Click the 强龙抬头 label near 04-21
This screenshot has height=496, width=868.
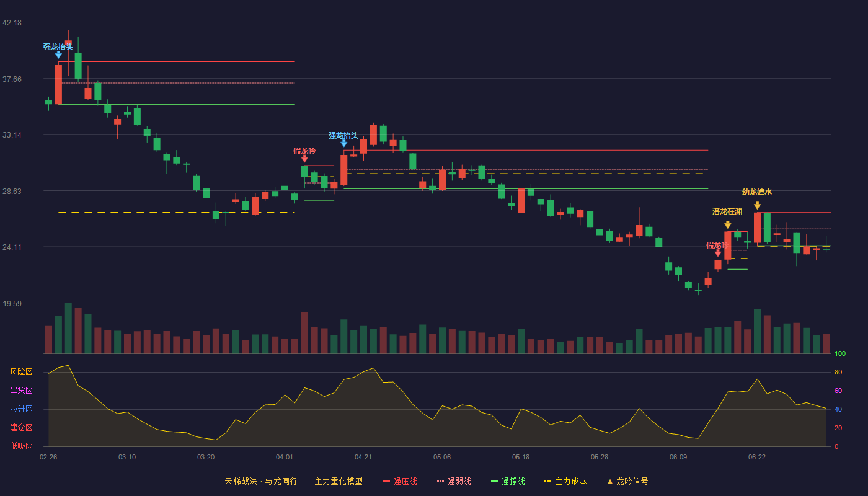tap(343, 136)
